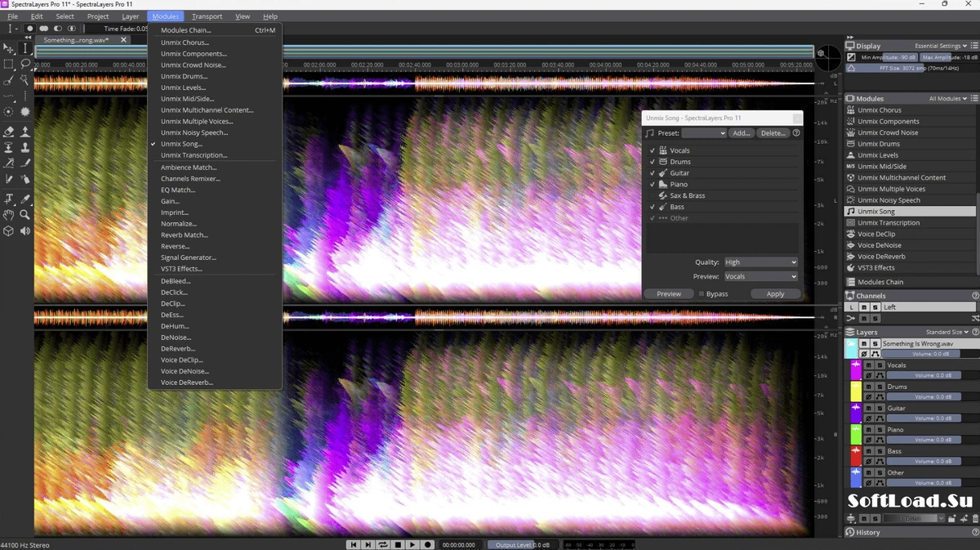Viewport: 980px width, 550px height.
Task: Uncheck the Piano stem checkbox
Action: (x=652, y=185)
